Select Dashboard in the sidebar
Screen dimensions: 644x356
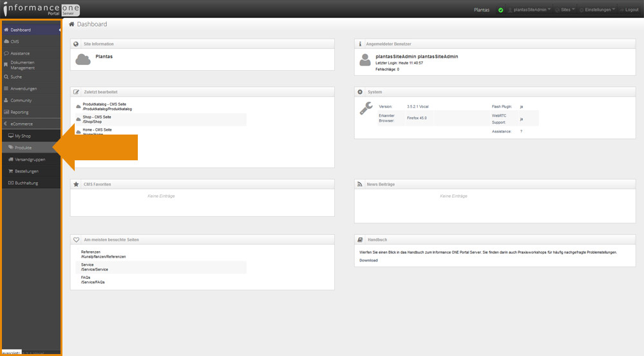point(31,30)
